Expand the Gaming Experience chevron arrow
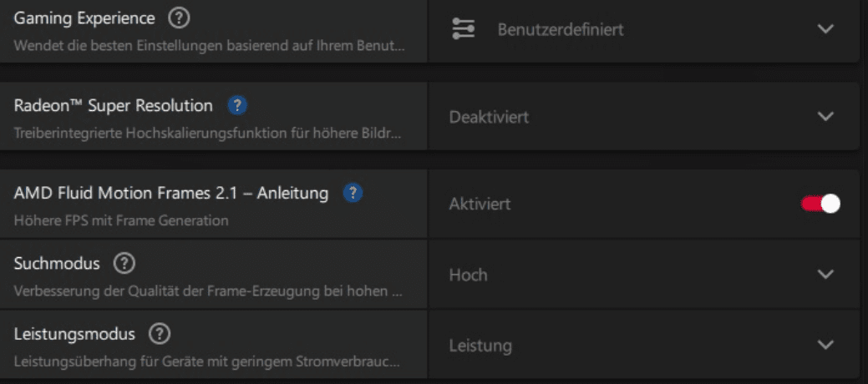The image size is (868, 384). 825,29
